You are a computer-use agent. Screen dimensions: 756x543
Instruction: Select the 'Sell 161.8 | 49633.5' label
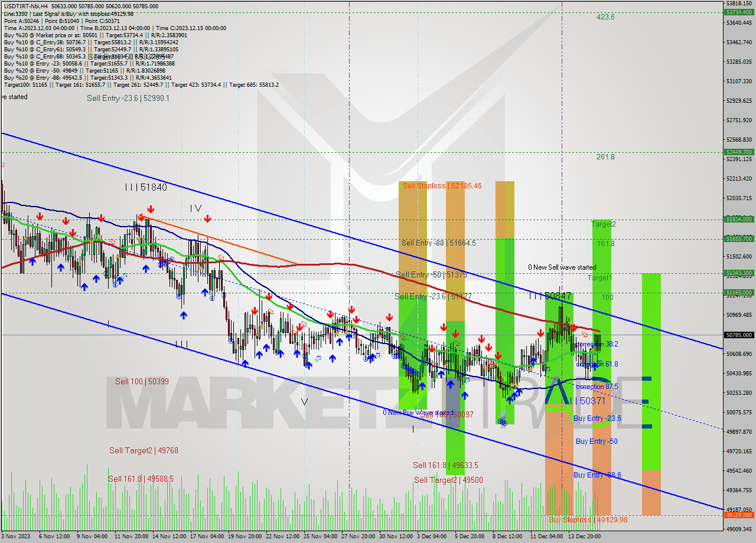[445, 465]
